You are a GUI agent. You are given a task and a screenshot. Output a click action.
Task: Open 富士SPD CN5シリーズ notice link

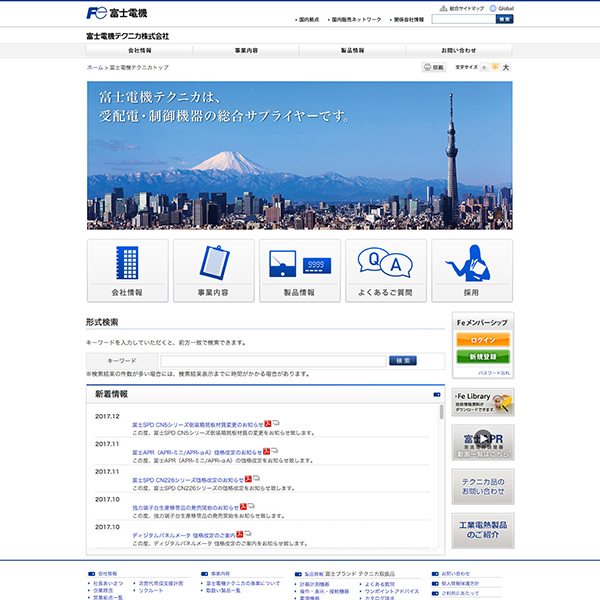pos(197,425)
